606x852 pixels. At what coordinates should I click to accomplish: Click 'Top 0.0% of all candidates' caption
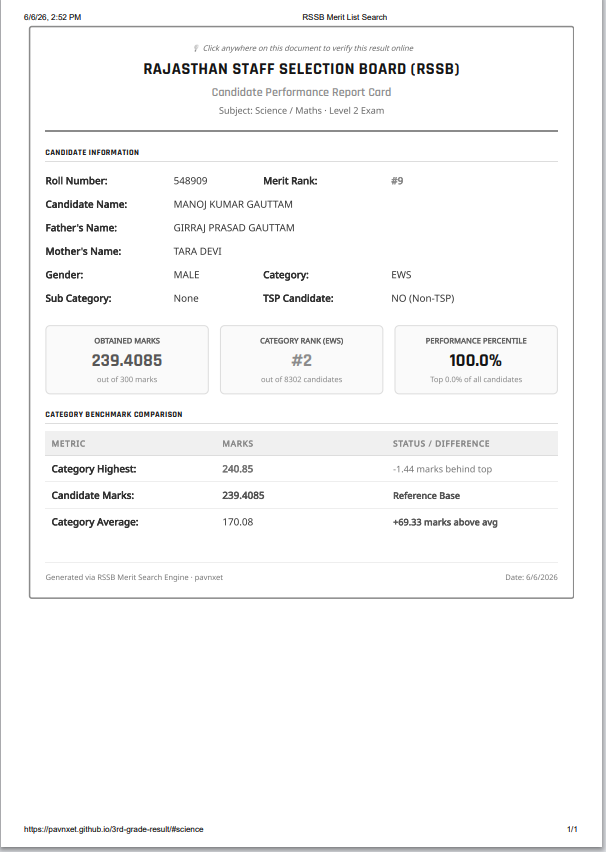476,379
